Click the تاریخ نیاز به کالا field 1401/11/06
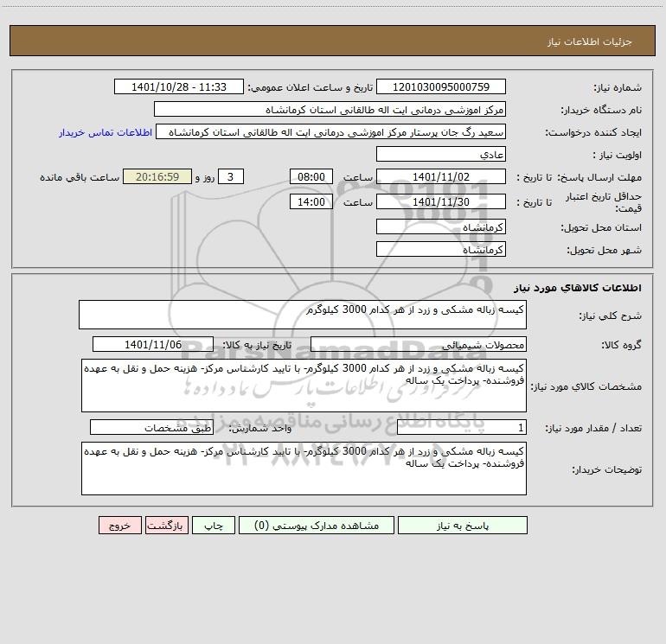Image resolution: width=666 pixels, height=644 pixels. coord(153,344)
